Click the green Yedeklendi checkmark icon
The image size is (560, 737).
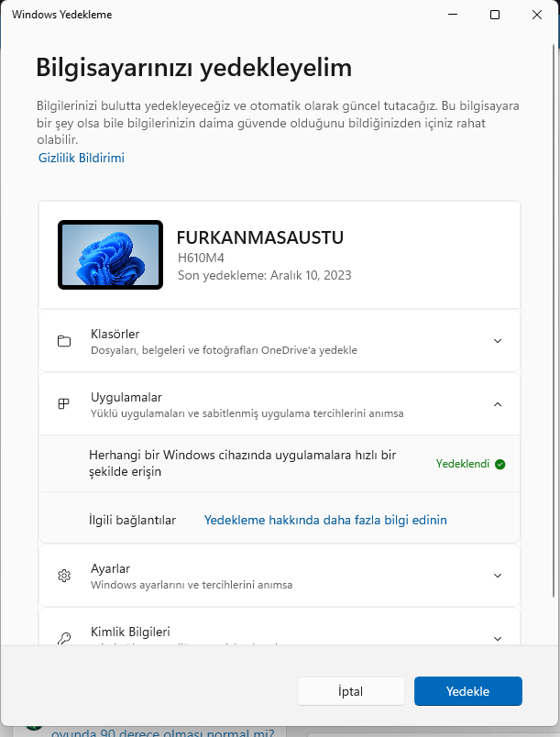pyautogui.click(x=500, y=465)
